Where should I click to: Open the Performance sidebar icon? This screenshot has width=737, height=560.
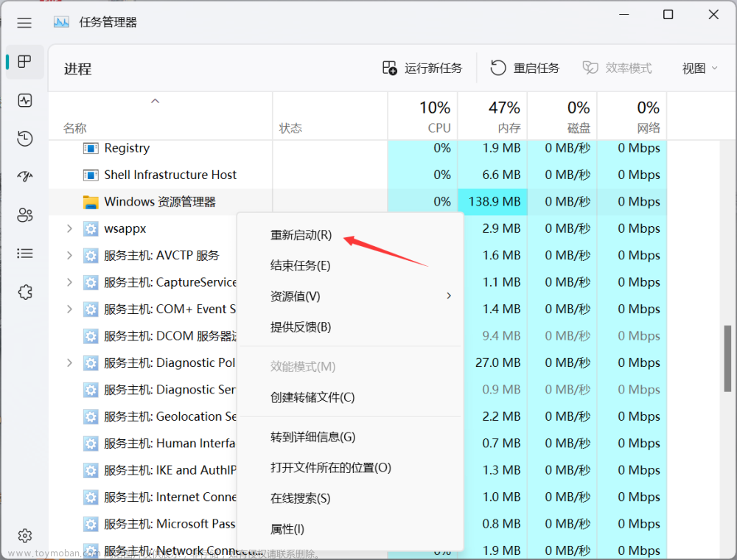pos(25,100)
